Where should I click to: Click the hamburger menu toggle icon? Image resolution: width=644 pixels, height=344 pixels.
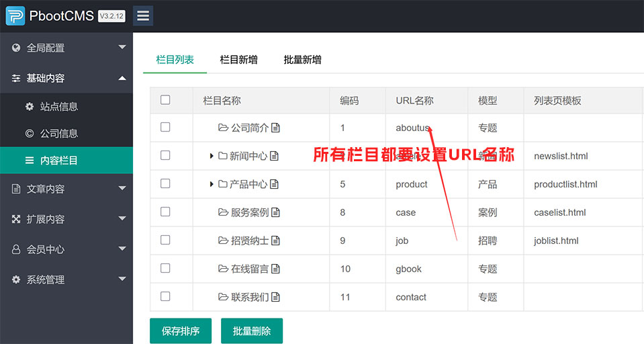[142, 15]
